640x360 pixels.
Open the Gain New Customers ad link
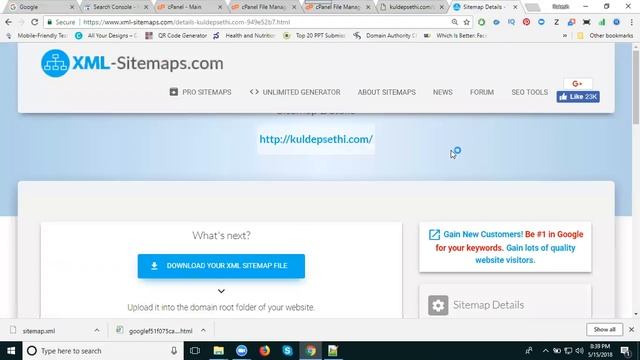(x=505, y=247)
